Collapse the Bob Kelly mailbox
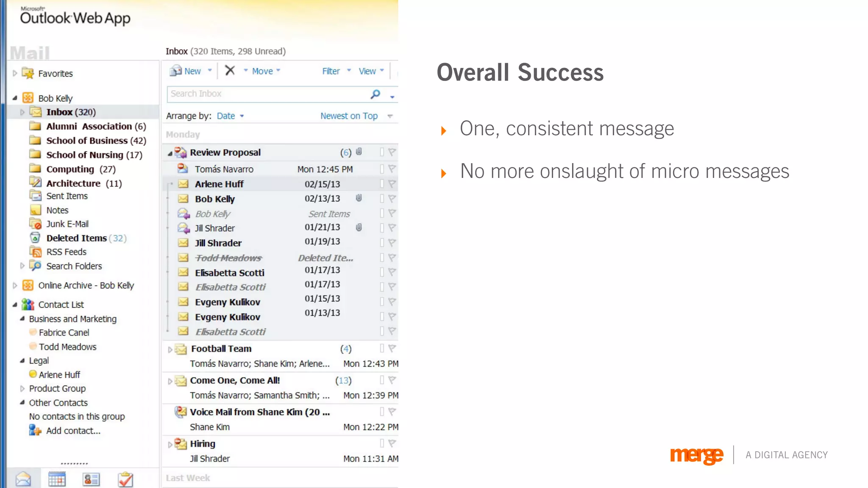This screenshot has height=488, width=868. [15, 98]
